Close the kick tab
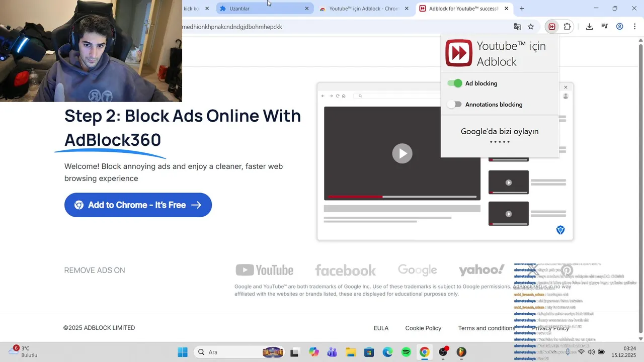Viewport: 644px width, 362px height. (x=207, y=9)
